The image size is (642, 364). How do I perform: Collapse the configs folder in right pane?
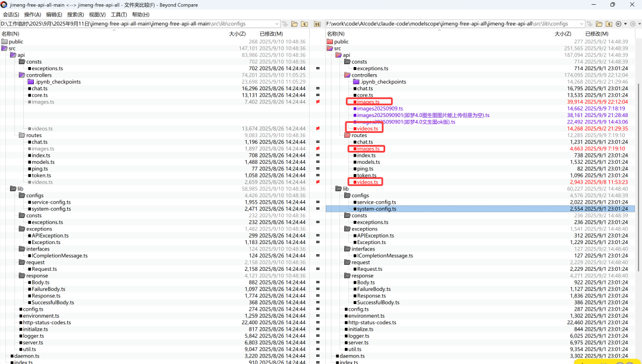[x=347, y=195]
